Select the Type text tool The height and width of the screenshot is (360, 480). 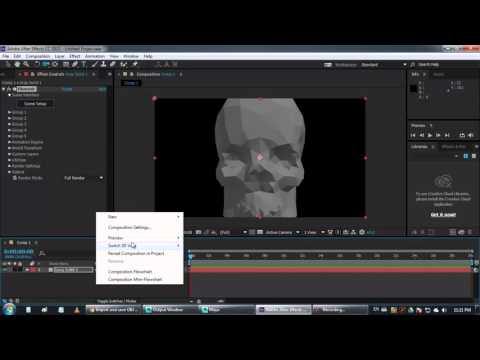pos(84,64)
